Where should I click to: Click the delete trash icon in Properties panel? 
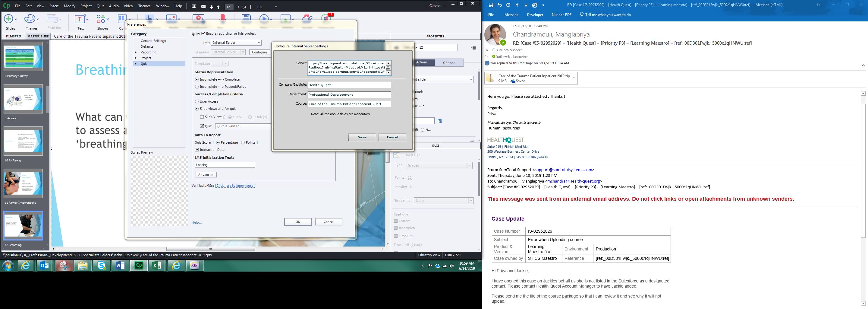click(x=440, y=121)
